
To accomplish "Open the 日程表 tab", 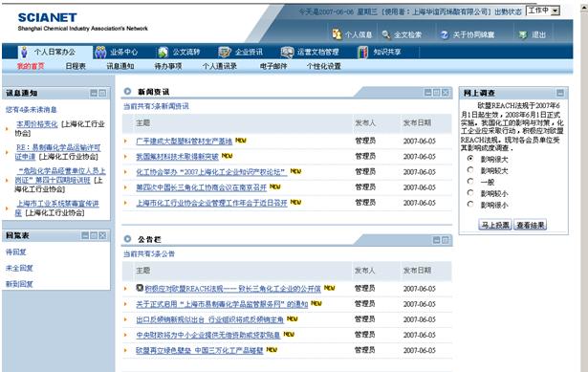I will point(76,66).
